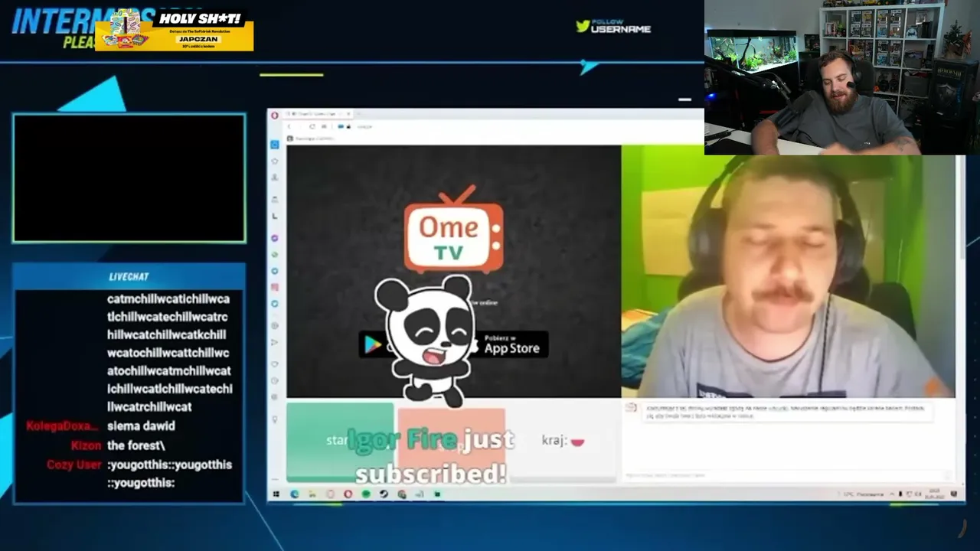Viewport: 980px width, 551px height.
Task: Click chat username "Cozy User"
Action: pyautogui.click(x=73, y=465)
